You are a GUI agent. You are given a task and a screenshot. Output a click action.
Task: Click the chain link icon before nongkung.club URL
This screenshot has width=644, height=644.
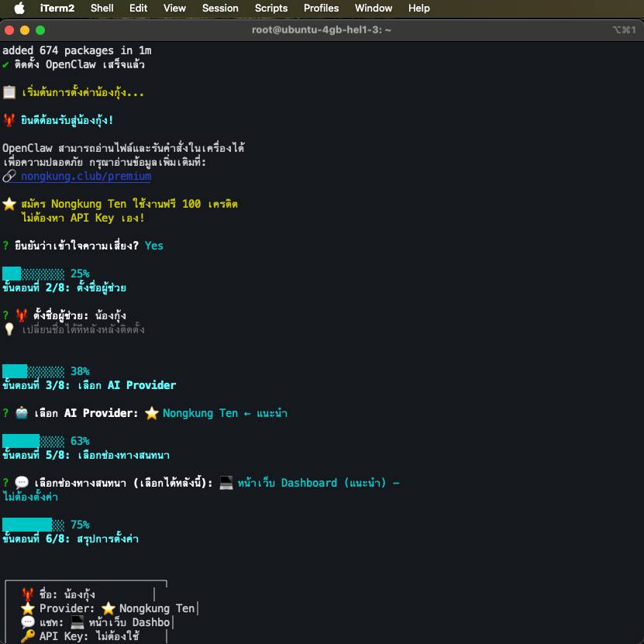[9, 176]
